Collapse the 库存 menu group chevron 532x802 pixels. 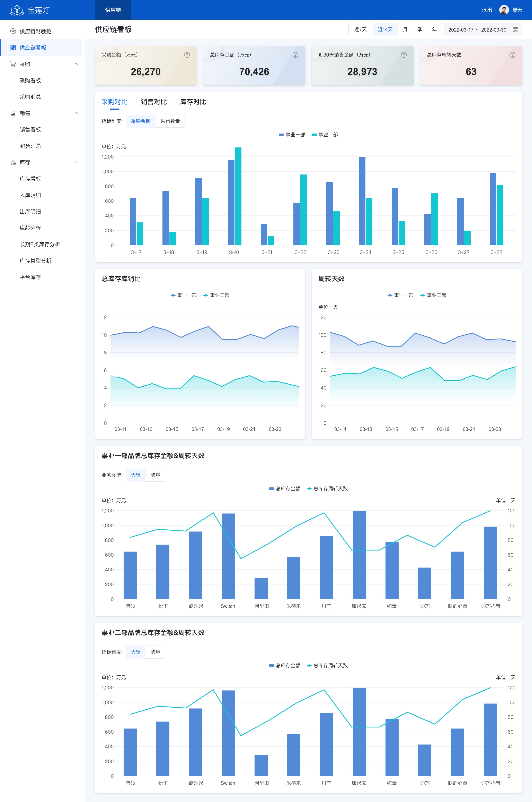[76, 162]
